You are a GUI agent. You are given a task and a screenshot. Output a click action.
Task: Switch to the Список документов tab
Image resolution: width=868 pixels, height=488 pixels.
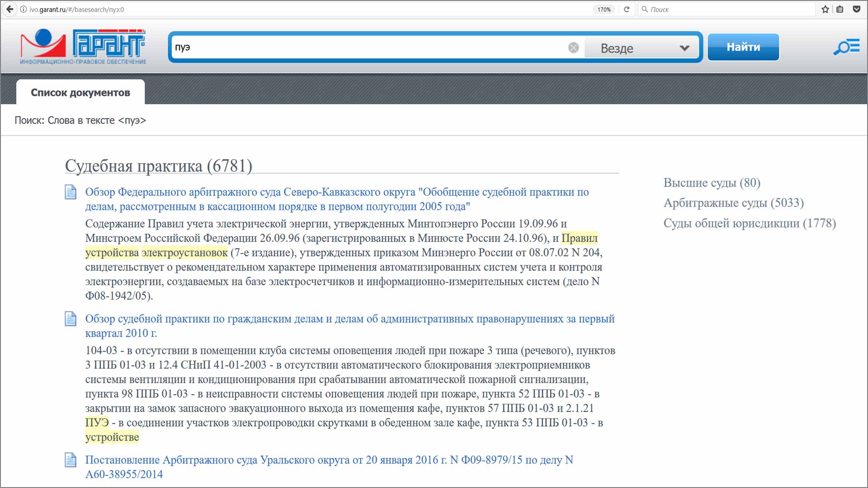coord(80,92)
